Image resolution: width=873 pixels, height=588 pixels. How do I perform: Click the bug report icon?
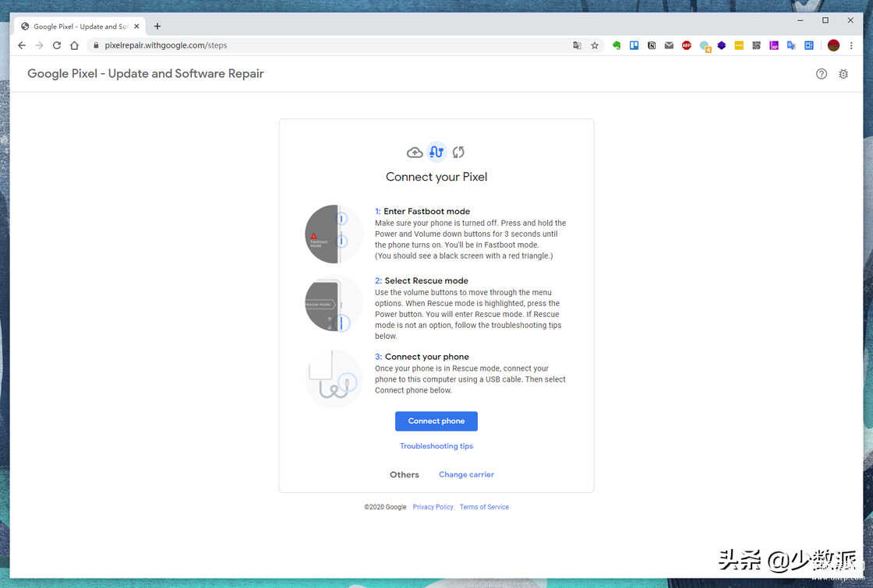click(x=843, y=74)
